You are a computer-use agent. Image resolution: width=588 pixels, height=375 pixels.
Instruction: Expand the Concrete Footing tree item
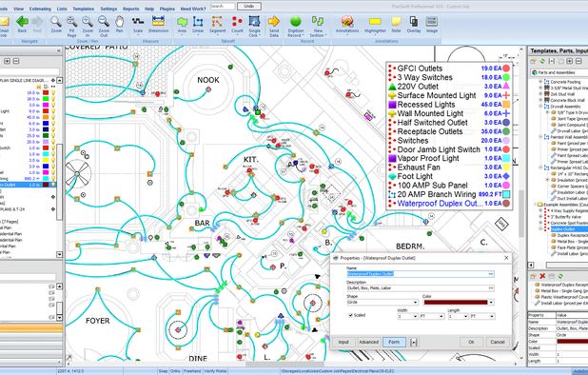tap(540, 82)
